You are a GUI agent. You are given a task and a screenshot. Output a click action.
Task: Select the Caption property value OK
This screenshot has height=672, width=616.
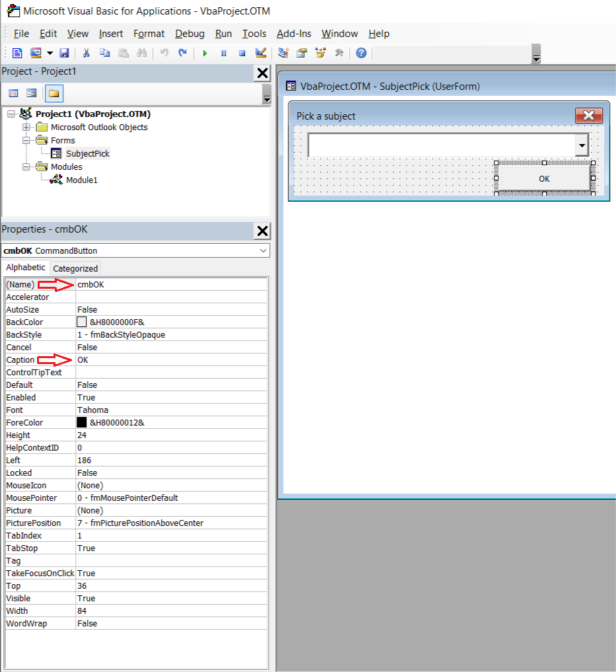pos(172,360)
